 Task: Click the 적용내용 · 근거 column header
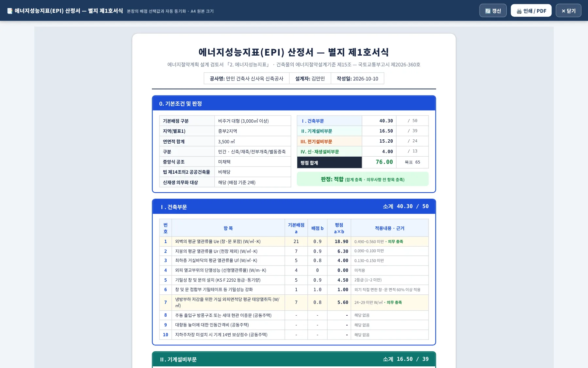coord(389,228)
